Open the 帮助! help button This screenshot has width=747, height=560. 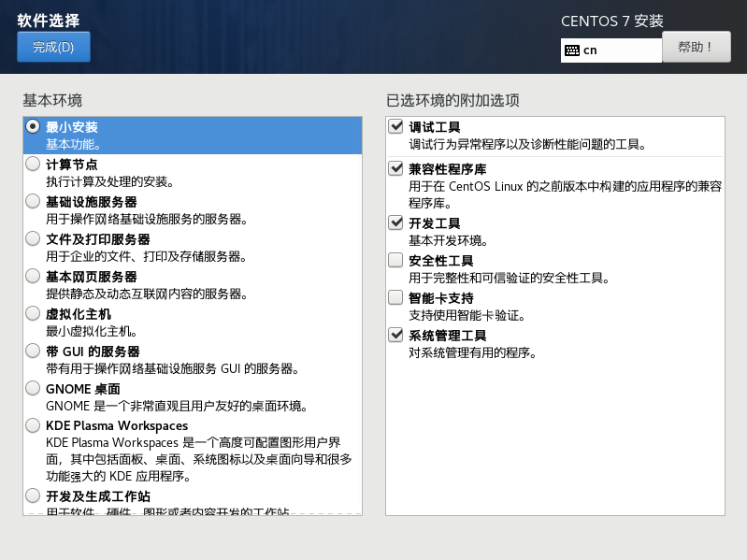pyautogui.click(x=696, y=47)
